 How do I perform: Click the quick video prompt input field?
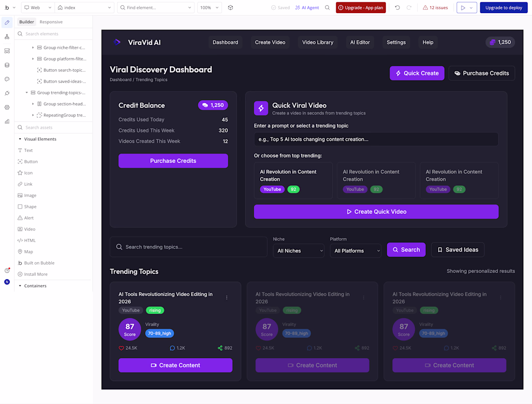(376, 139)
